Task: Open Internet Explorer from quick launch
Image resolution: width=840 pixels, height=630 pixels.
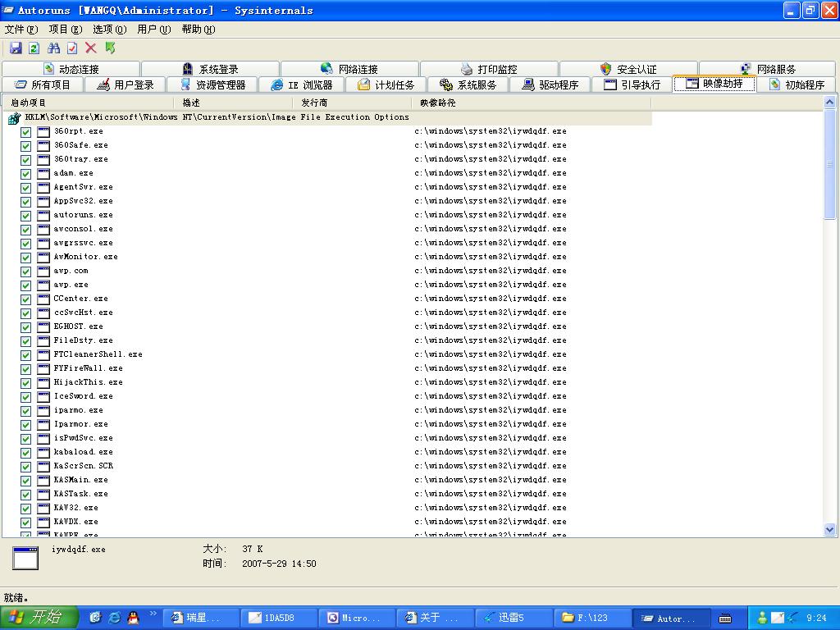Action: click(114, 618)
